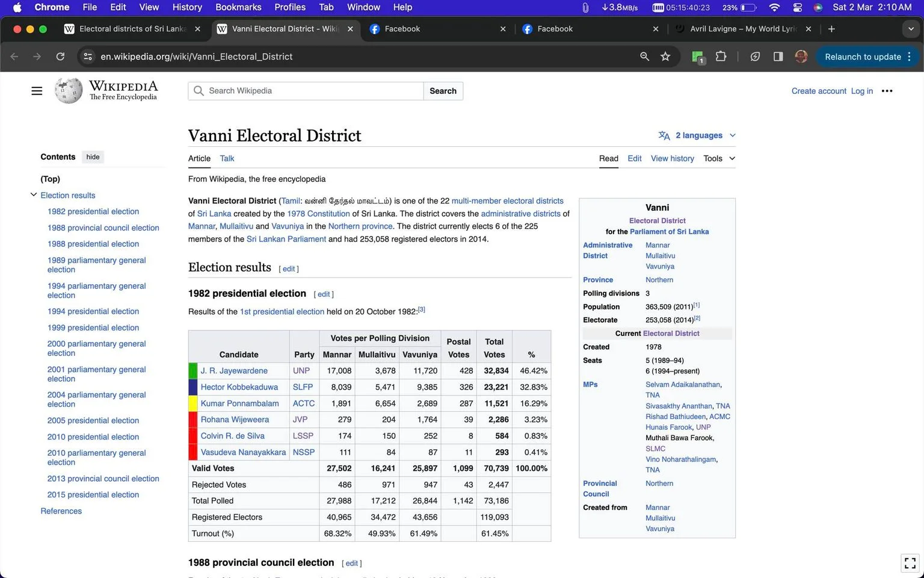Jump to 1994 presidential election in contents

[x=93, y=311]
